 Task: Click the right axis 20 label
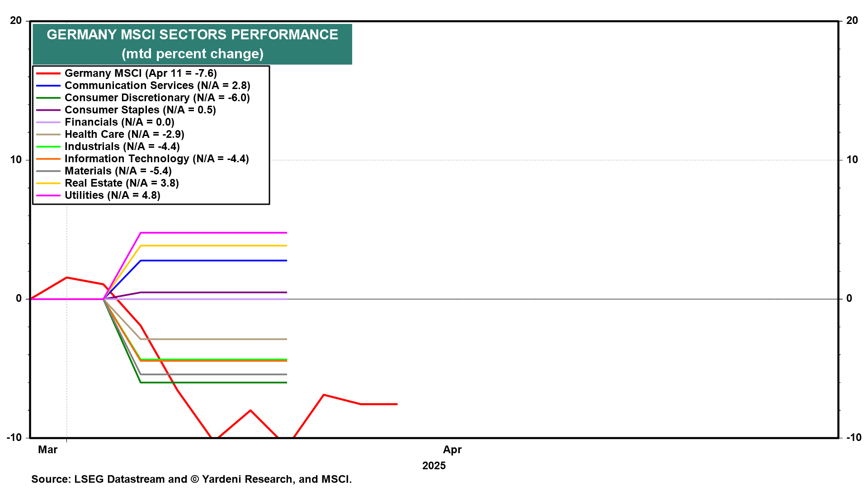pyautogui.click(x=852, y=20)
